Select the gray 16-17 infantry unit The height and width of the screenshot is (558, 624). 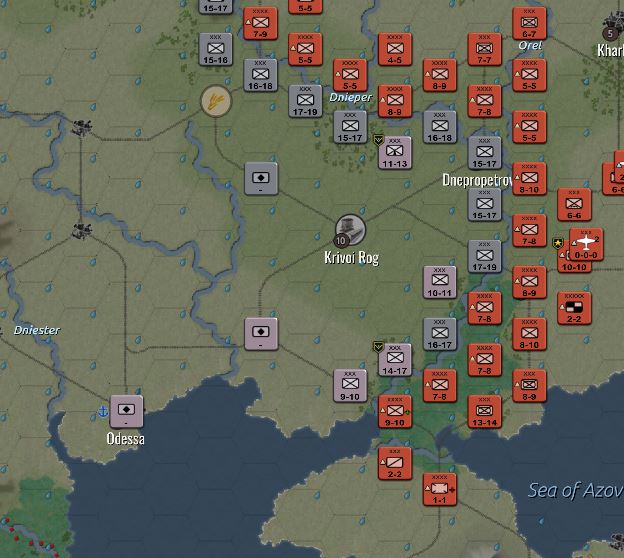tap(440, 334)
